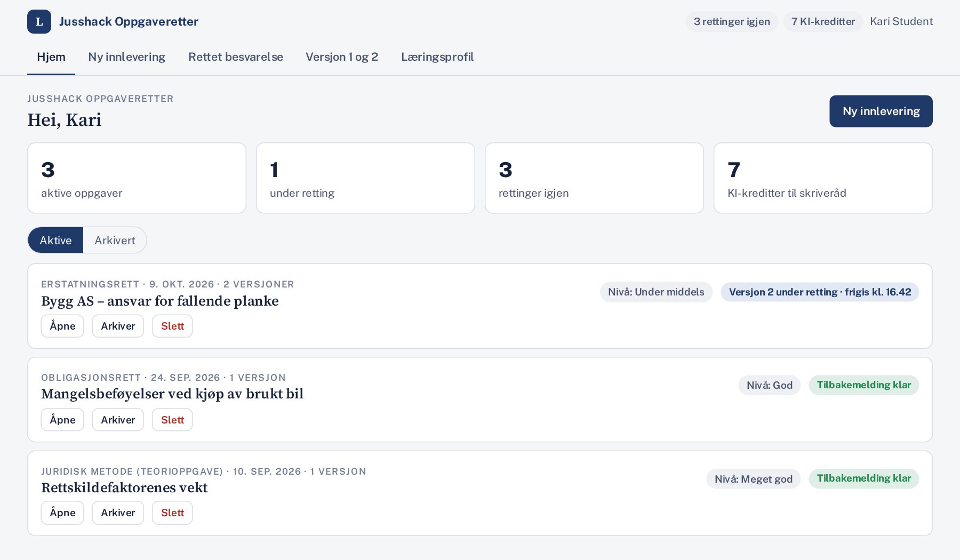Image resolution: width=960 pixels, height=560 pixels.
Task: Click the title "Mangelsbeføyelser ved kjøp av brukt bil"
Action: tap(172, 394)
